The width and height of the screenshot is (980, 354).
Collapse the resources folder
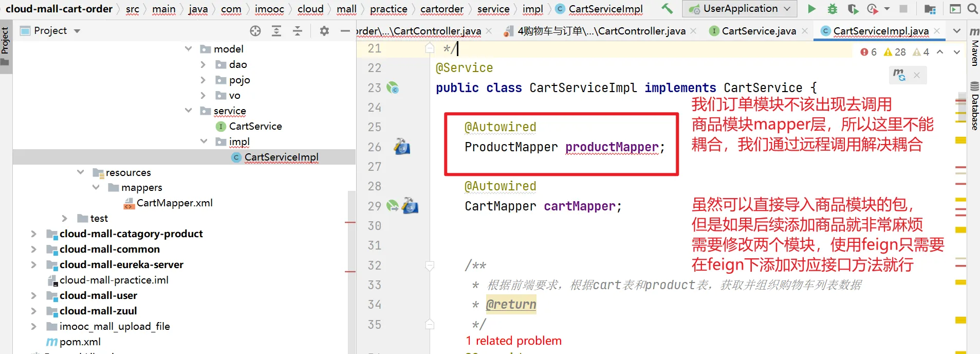81,172
